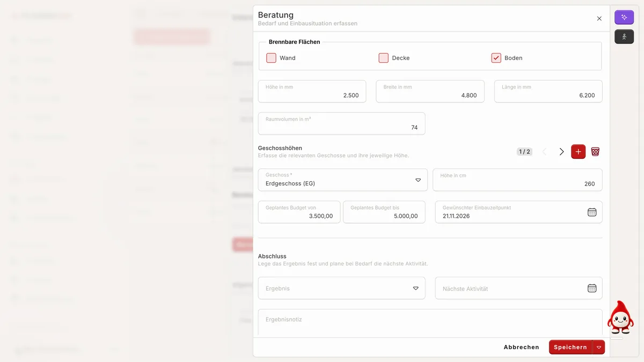
Task: Open calendar for Gewünschter Einbauzeitpunkt
Action: (592, 212)
